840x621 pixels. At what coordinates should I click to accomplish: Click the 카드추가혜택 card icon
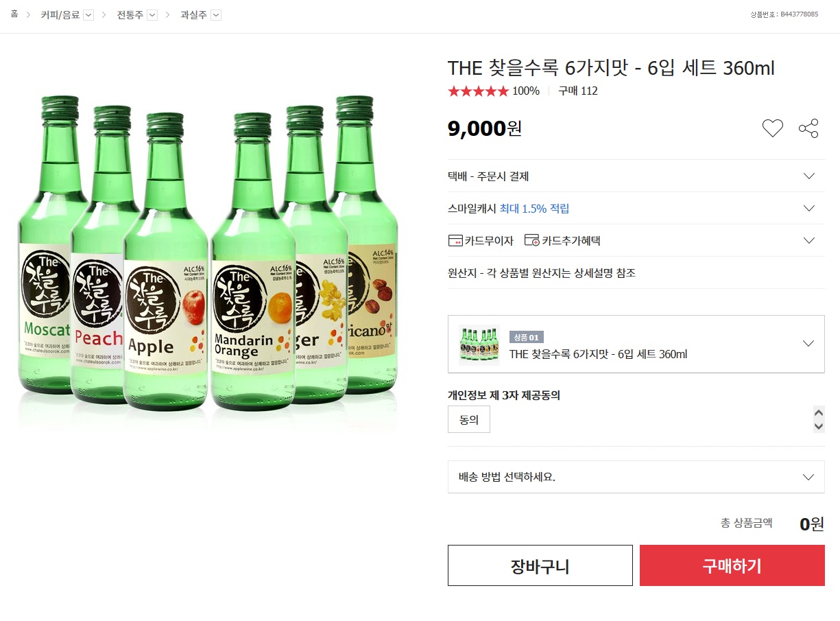[x=531, y=240]
